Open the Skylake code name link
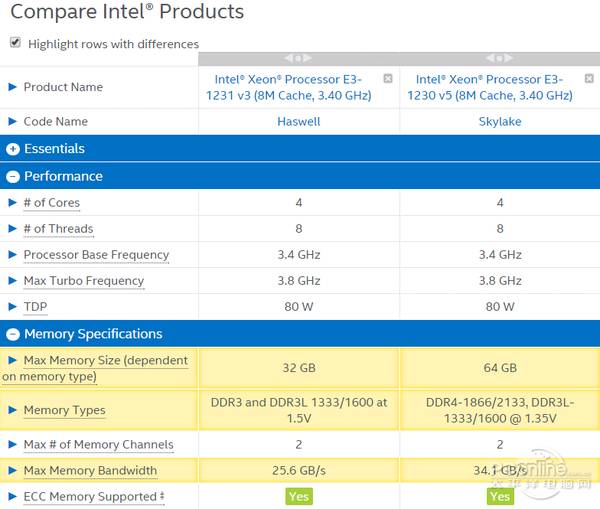Image resolution: width=600 pixels, height=509 pixels. point(500,122)
